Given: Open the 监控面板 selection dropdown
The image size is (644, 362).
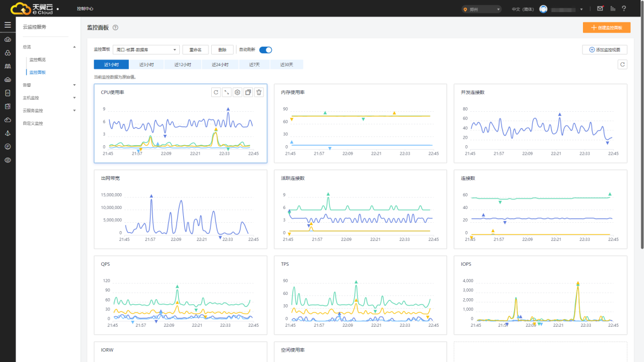Looking at the screenshot, I should click(x=146, y=50).
